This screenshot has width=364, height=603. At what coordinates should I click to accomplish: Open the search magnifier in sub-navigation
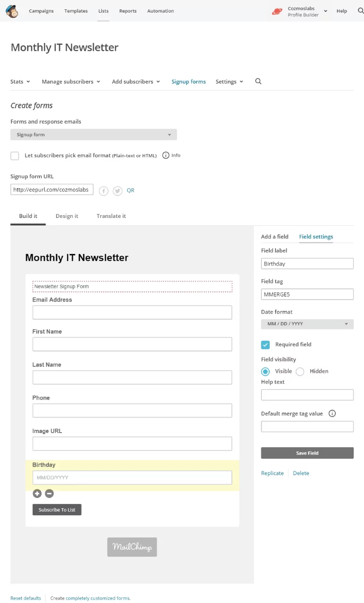click(258, 81)
